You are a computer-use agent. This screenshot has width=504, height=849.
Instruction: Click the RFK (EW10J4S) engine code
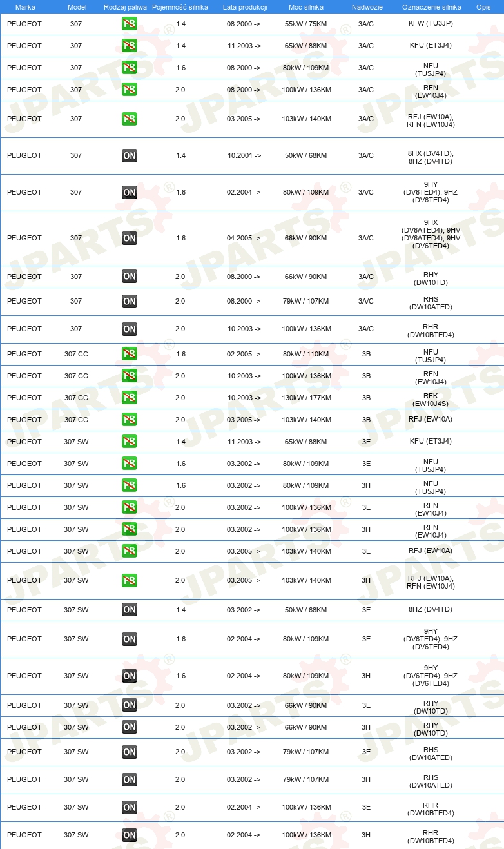pos(431,400)
